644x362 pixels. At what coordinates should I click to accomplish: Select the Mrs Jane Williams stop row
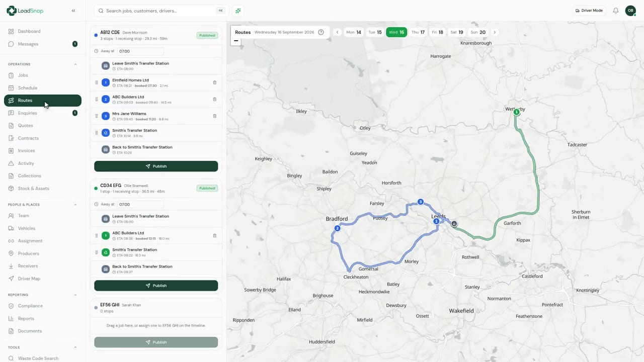coord(156,116)
